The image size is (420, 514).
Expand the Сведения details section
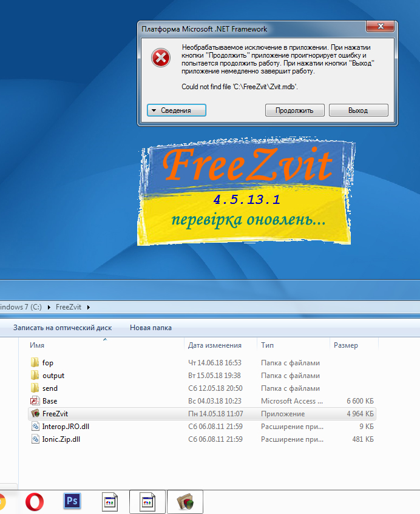[x=177, y=110]
